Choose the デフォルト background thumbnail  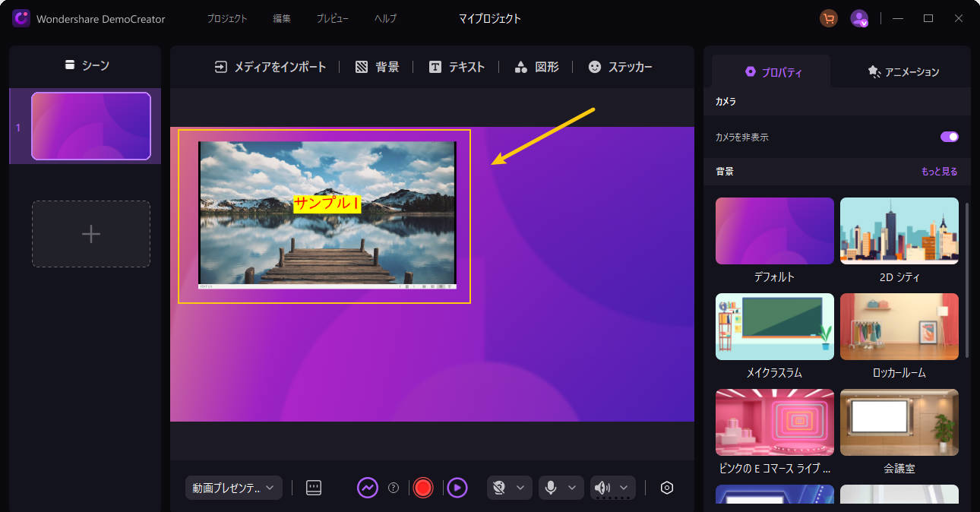[x=775, y=231]
